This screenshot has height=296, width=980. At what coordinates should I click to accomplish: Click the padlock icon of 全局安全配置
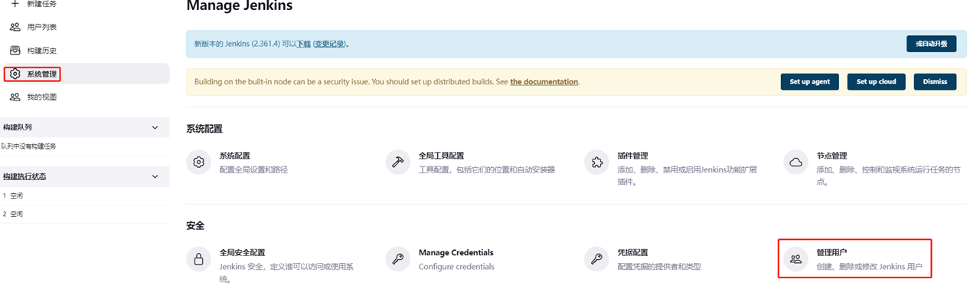[x=199, y=258]
